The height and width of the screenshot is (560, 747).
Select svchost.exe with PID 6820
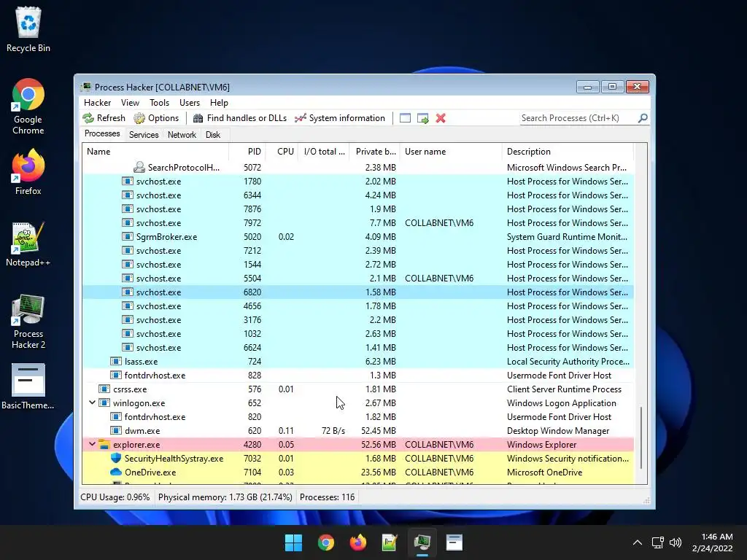357,292
